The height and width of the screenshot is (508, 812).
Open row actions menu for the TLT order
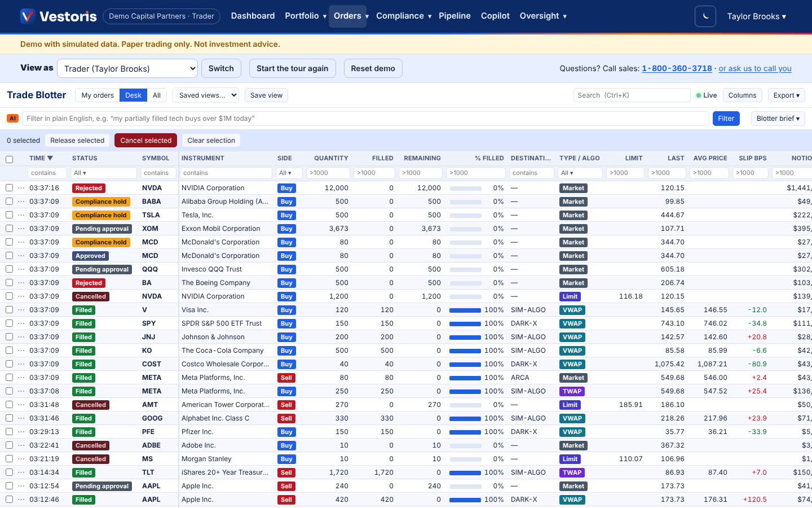(x=21, y=472)
